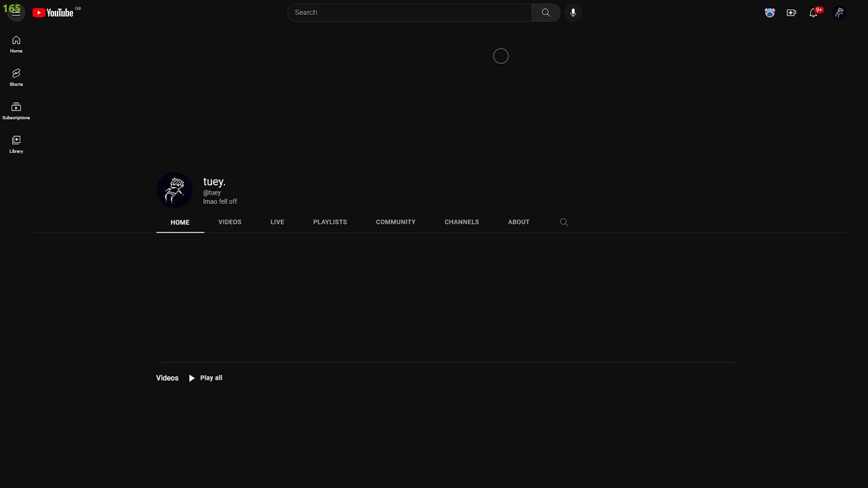Open the notifications bell
Viewport: 868px width, 488px height.
[814, 12]
